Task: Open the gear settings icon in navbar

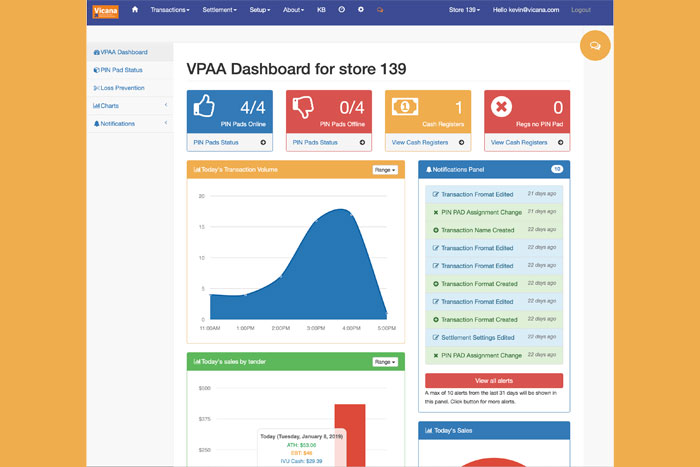Action: coord(361,9)
